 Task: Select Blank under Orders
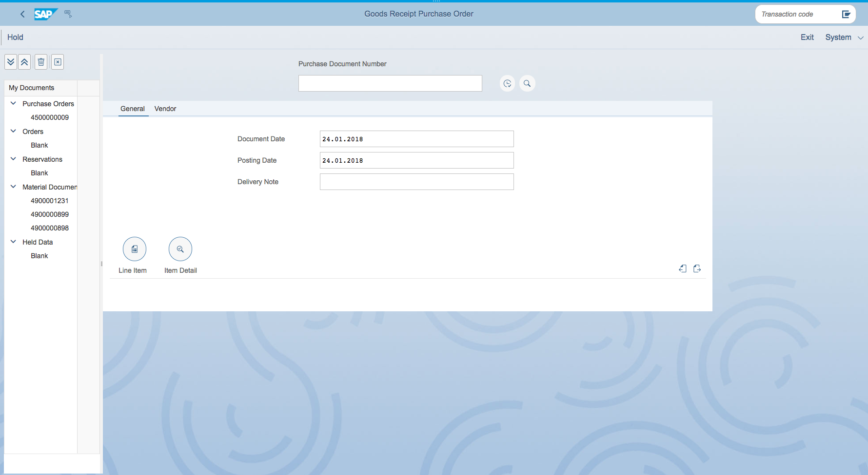click(39, 145)
